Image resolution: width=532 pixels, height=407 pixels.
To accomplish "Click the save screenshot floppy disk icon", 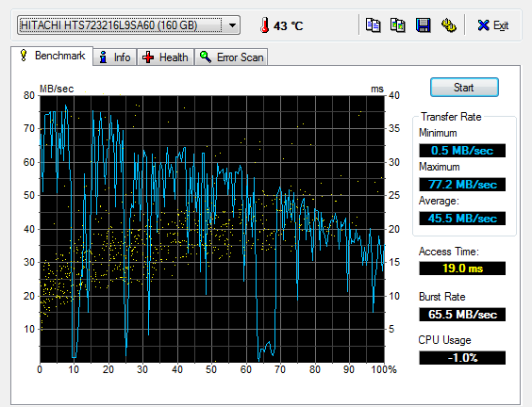I will pos(424,25).
